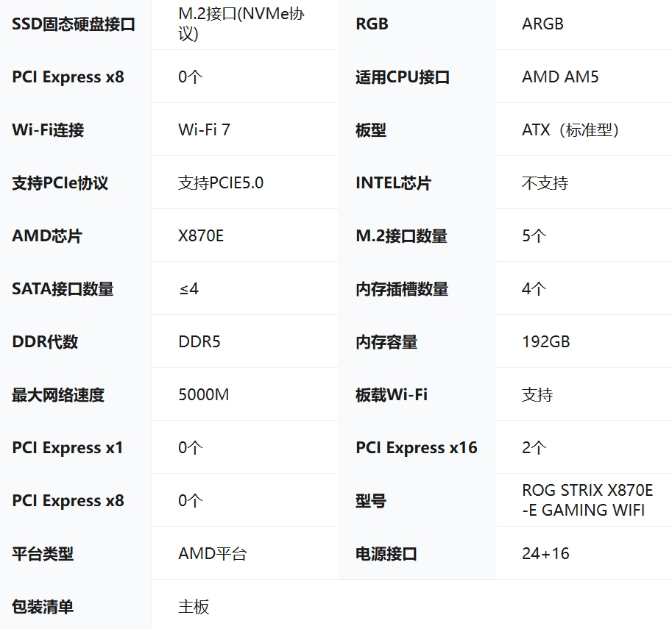Click the 电源接口 label

coord(386,554)
